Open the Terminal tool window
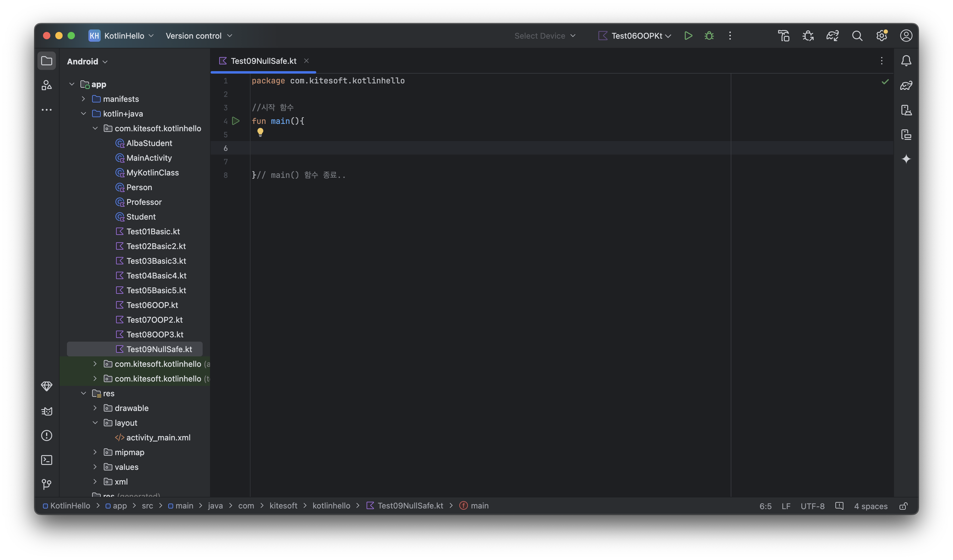This screenshot has height=560, width=953. 47,460
